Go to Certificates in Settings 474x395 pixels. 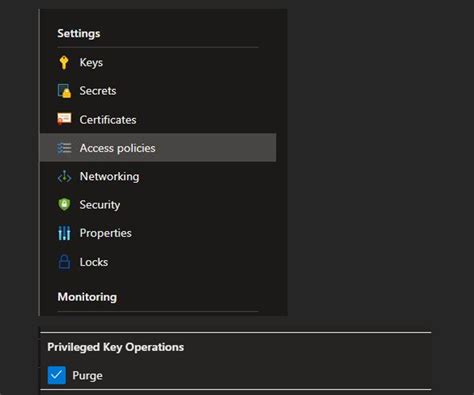pos(158,119)
